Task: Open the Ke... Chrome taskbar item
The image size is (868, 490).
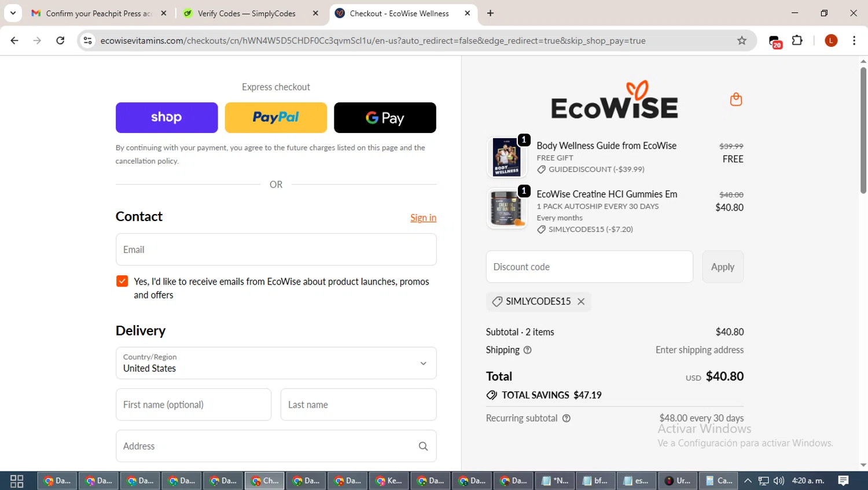Action: click(389, 481)
